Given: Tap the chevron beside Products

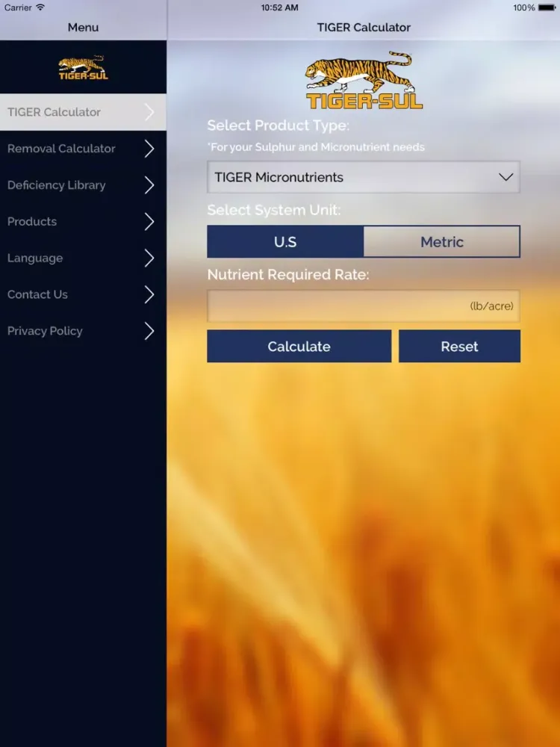Looking at the screenshot, I should (149, 222).
